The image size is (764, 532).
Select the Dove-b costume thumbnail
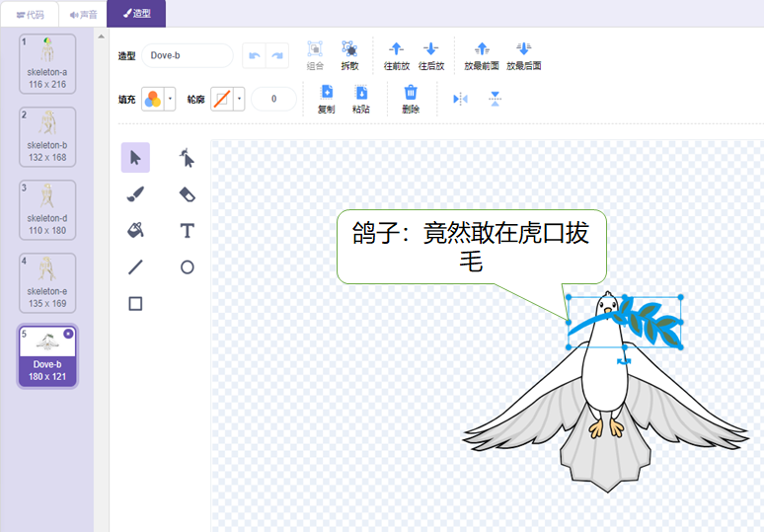click(x=47, y=356)
